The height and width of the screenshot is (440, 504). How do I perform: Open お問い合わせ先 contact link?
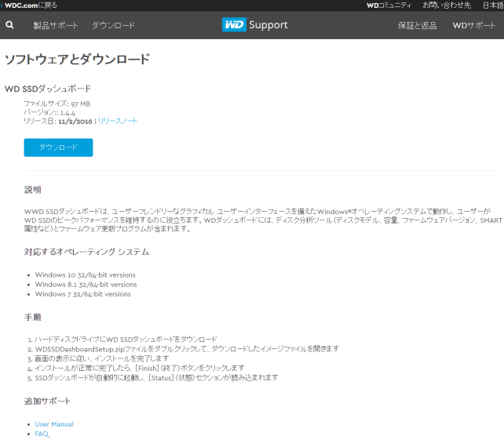[447, 5]
